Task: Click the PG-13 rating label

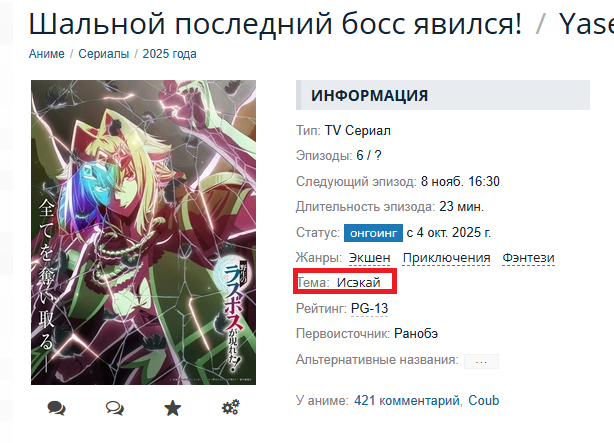Action: (x=370, y=309)
